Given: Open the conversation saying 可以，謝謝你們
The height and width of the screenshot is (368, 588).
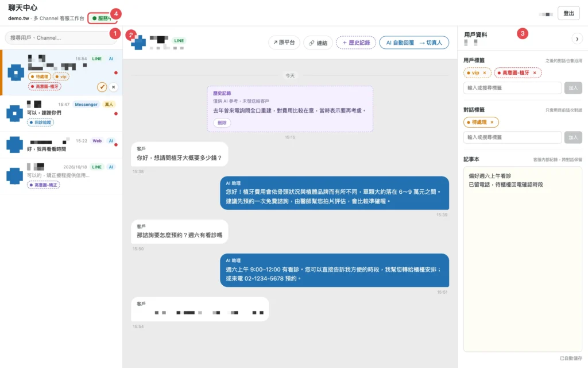Looking at the screenshot, I should click(61, 113).
